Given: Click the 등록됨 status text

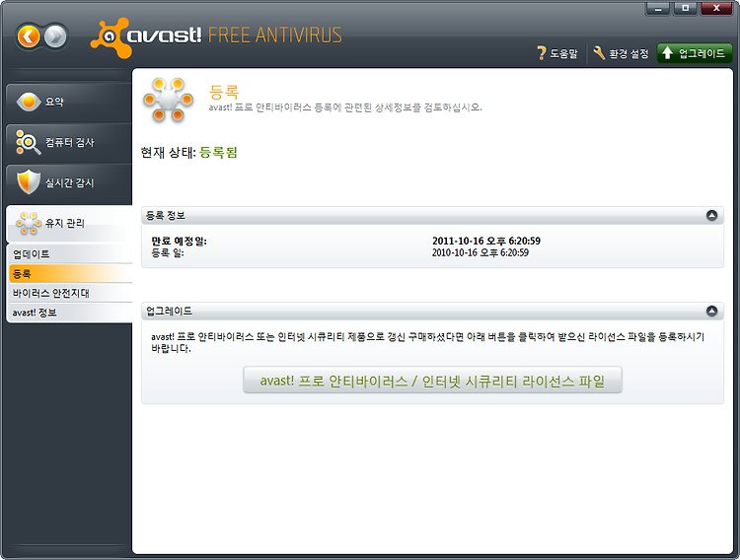Looking at the screenshot, I should 218,153.
